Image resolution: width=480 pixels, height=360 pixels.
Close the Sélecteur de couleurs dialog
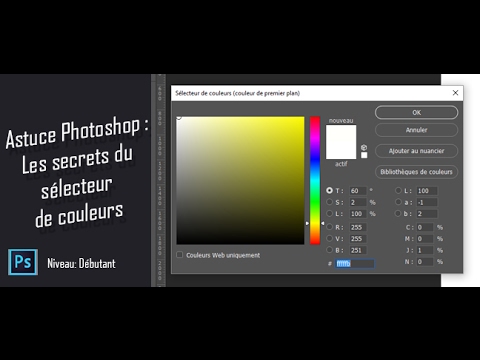(455, 93)
